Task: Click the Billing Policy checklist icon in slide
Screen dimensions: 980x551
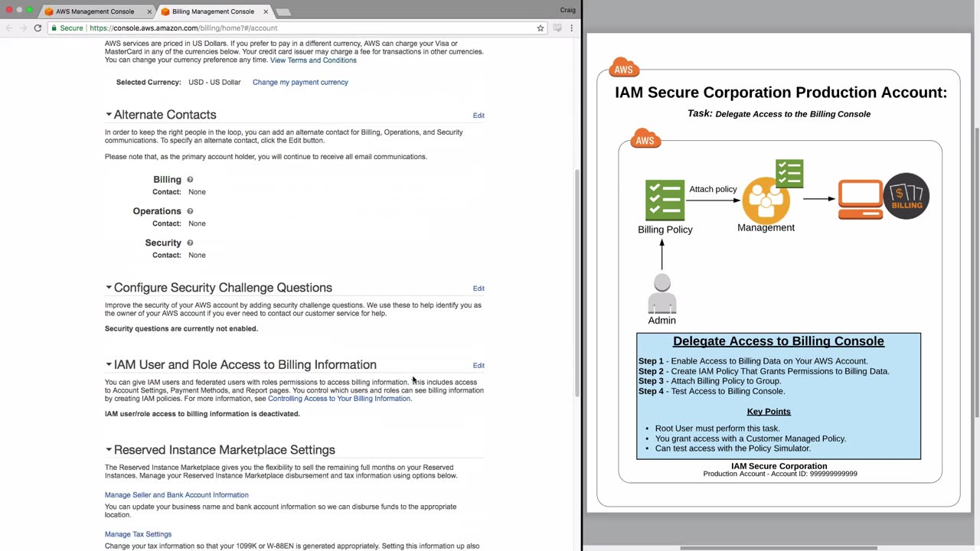Action: pyautogui.click(x=665, y=201)
